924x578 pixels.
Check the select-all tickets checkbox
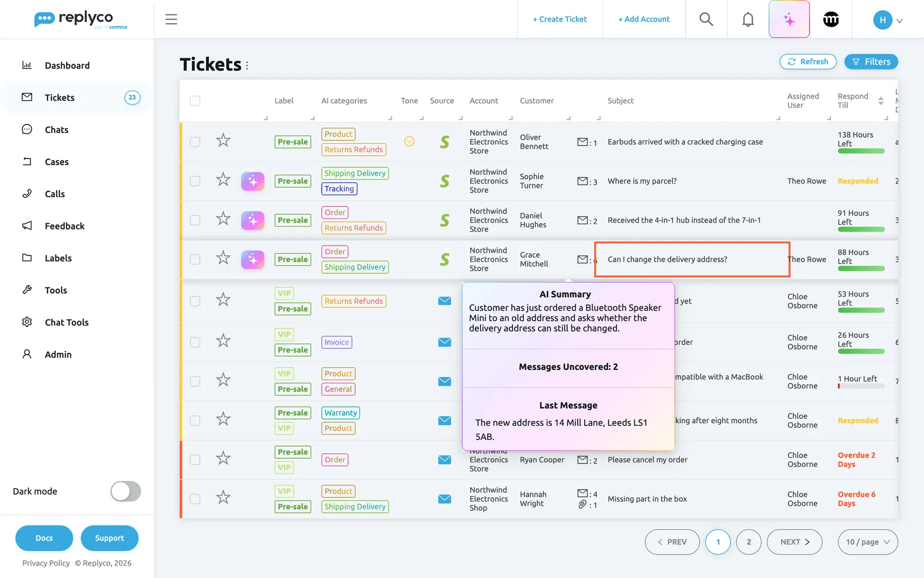(195, 101)
